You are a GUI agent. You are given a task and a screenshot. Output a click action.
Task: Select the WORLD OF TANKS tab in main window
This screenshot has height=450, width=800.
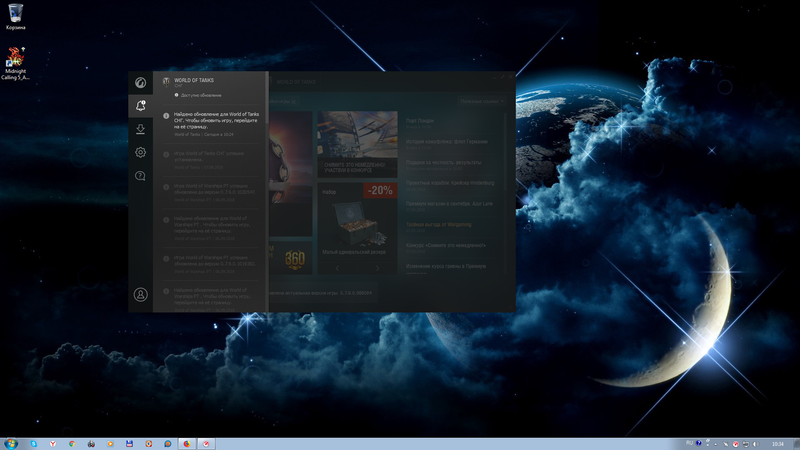296,82
